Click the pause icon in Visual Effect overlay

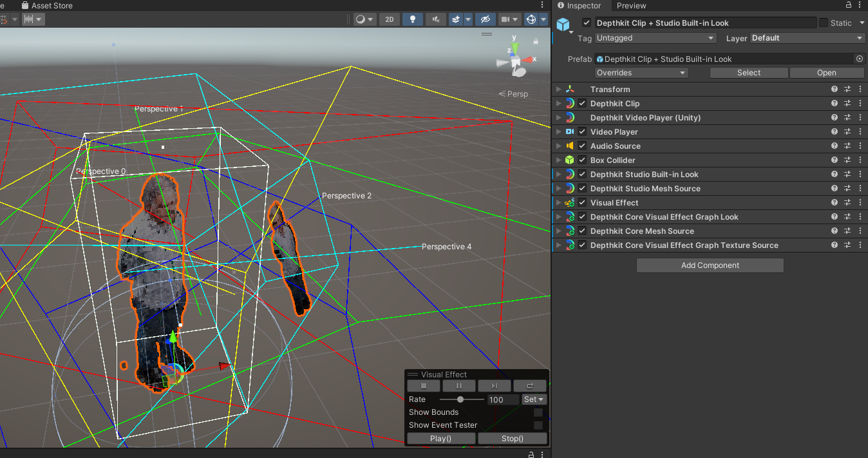[x=459, y=386]
